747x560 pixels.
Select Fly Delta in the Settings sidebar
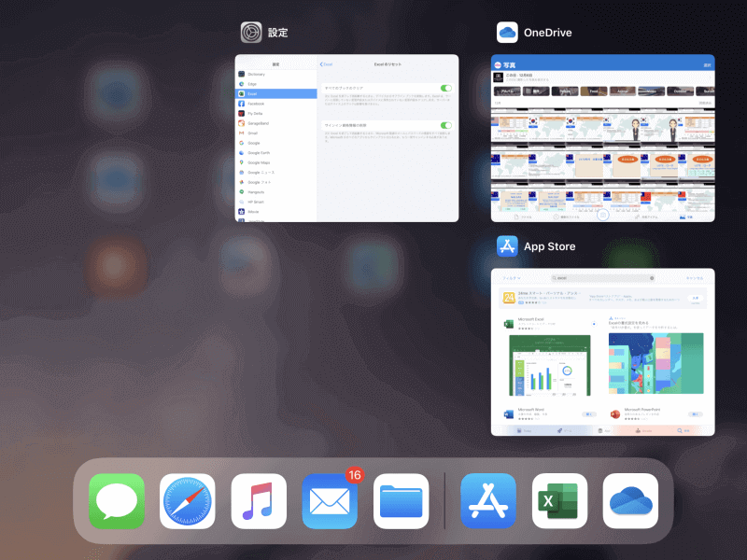coord(275,113)
